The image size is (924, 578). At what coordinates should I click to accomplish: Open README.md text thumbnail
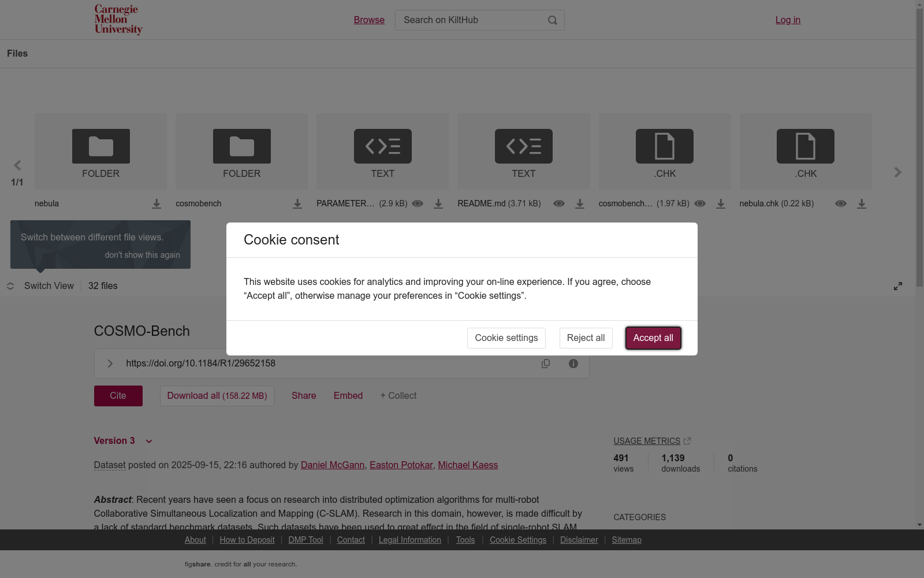click(x=524, y=151)
